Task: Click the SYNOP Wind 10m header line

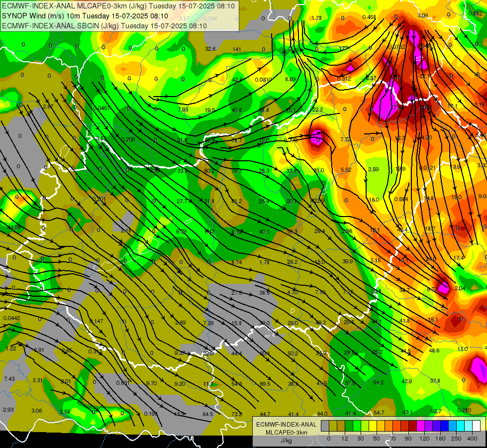Action: tap(85, 16)
